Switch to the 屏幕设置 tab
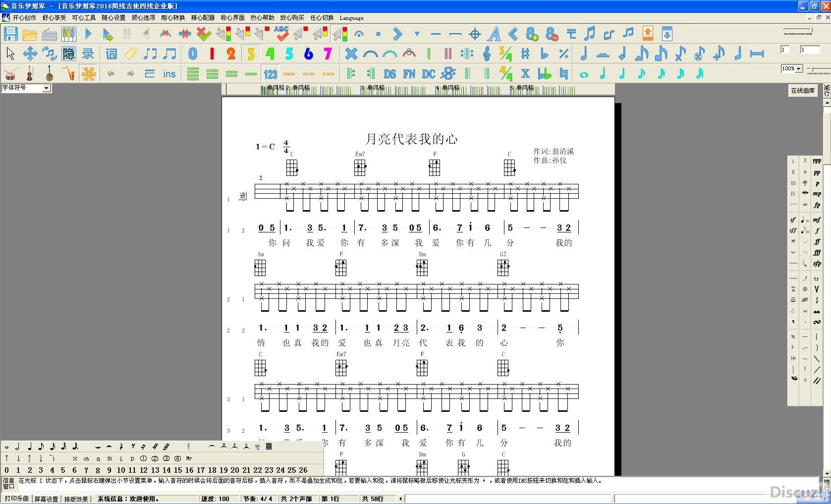This screenshot has height=504, width=831. 46,499
